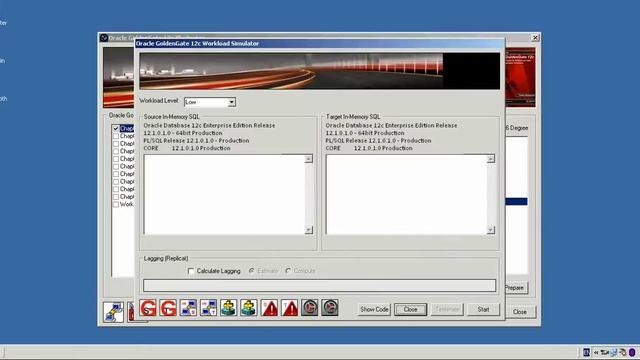Click the gray circular icon beside warning T icon
The height and width of the screenshot is (360, 640).
coord(309,307)
